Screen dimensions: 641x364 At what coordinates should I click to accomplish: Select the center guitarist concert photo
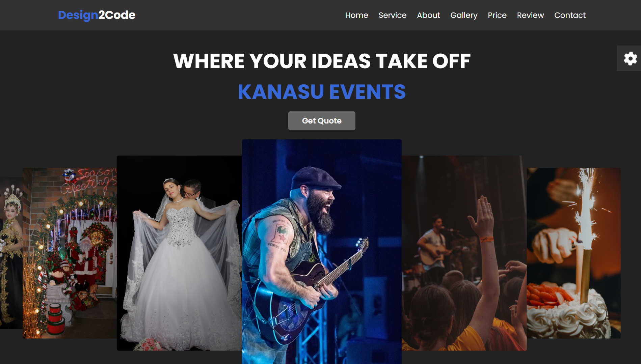point(322,252)
